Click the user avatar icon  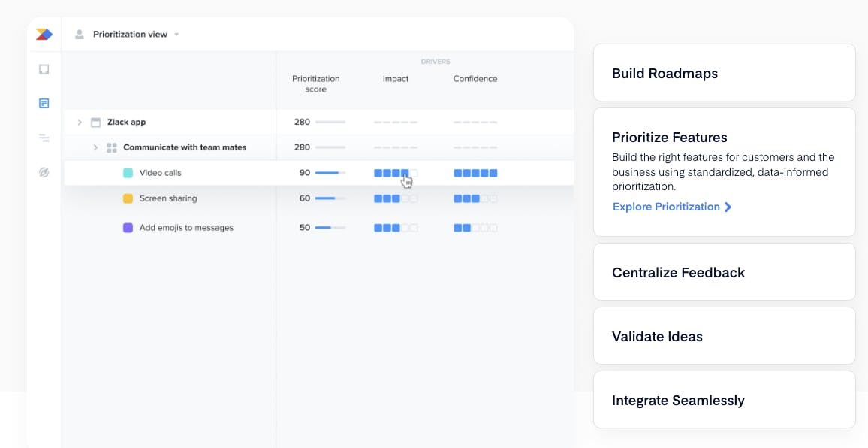point(80,34)
